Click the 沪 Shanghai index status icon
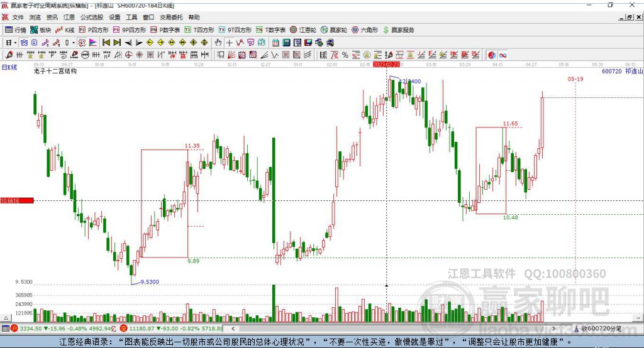 tap(14, 329)
